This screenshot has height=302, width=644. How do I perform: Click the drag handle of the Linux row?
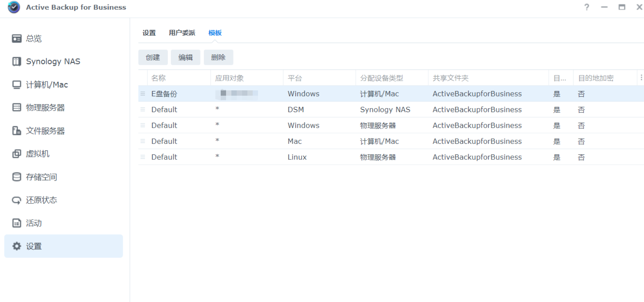(143, 157)
